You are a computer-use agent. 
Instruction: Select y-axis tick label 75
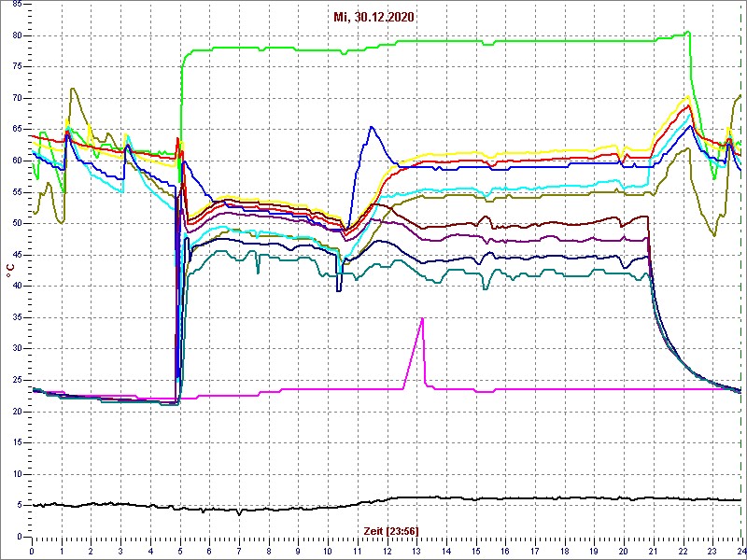(x=16, y=67)
